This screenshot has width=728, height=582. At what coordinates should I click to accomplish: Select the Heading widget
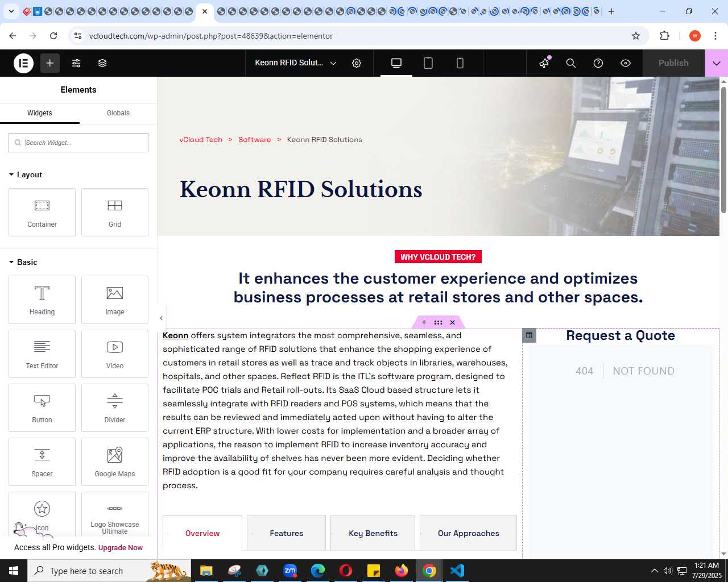[42, 300]
